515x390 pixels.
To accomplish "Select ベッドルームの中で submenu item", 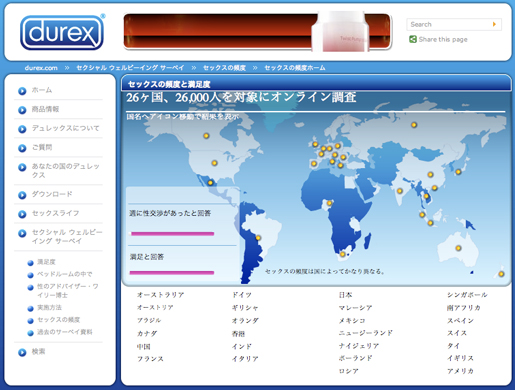I will coord(64,274).
